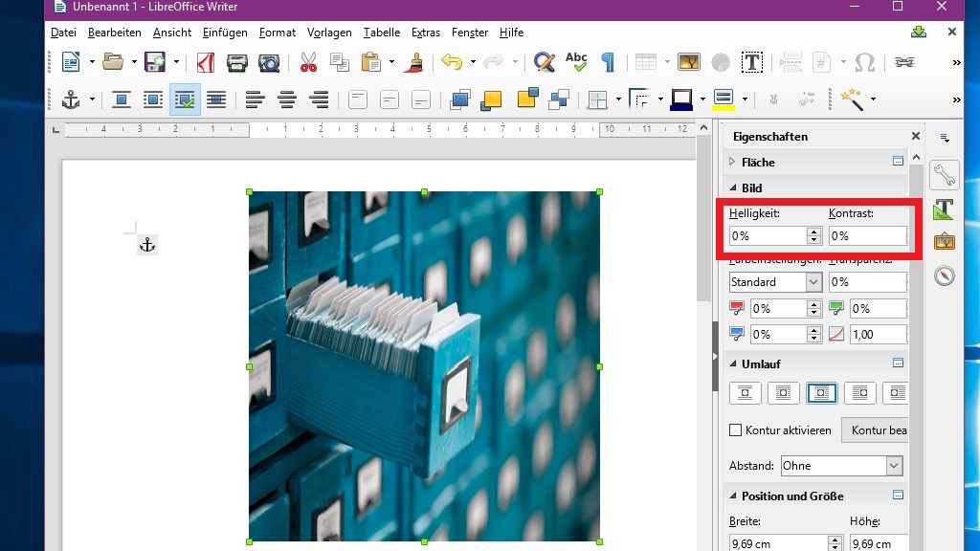This screenshot has height=551, width=980.
Task: Open the Navigator with the compass sidebar icon
Action: [944, 275]
